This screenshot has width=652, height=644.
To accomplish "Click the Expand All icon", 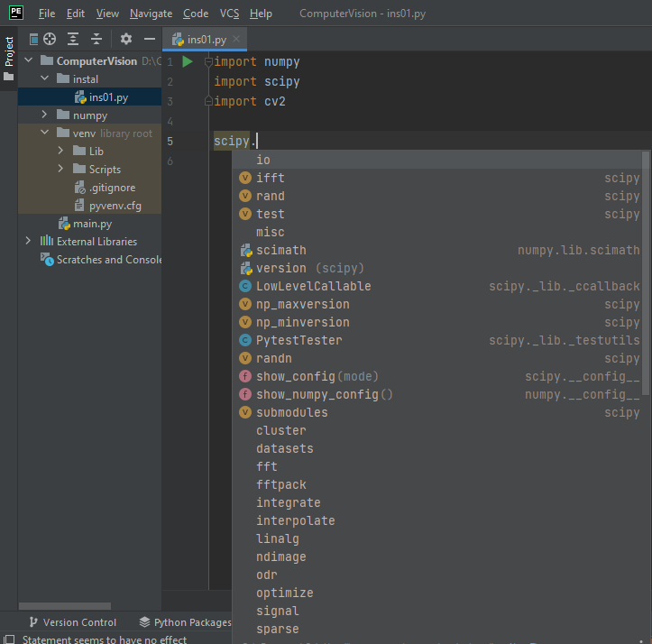I will point(73,39).
